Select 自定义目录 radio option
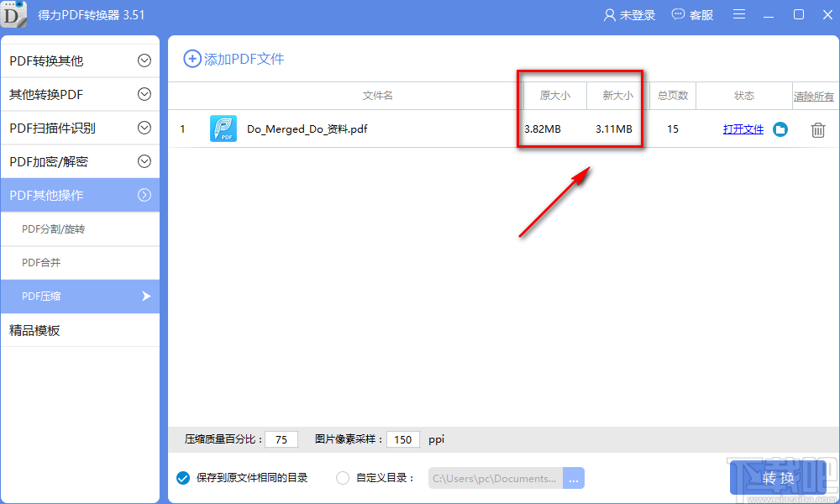The image size is (840, 504). 343,478
